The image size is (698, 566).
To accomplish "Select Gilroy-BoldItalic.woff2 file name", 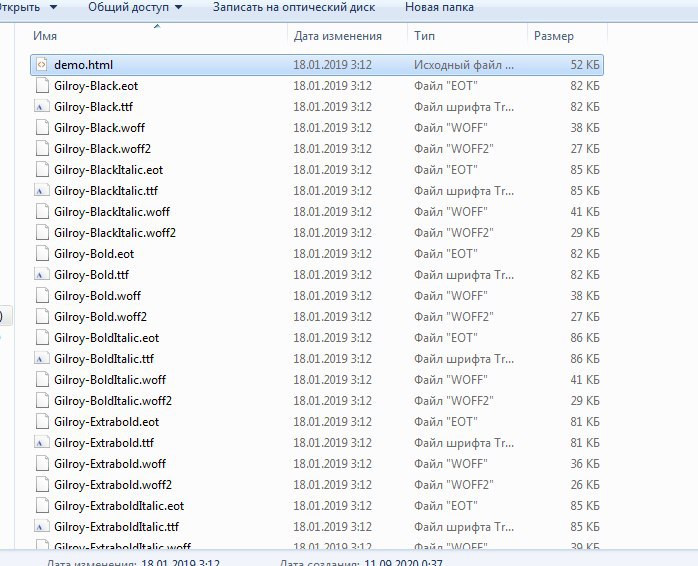I will [x=113, y=401].
